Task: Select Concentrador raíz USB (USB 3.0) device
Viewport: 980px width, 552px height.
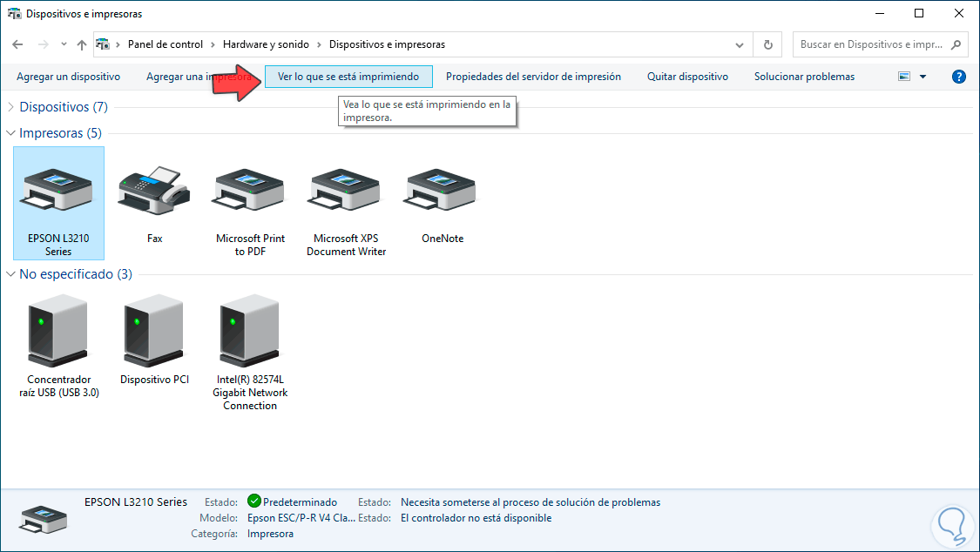Action: point(58,347)
